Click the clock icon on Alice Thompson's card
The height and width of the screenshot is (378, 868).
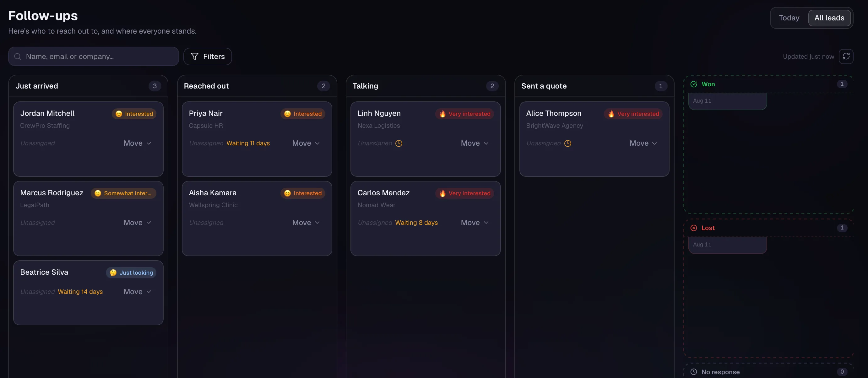567,143
